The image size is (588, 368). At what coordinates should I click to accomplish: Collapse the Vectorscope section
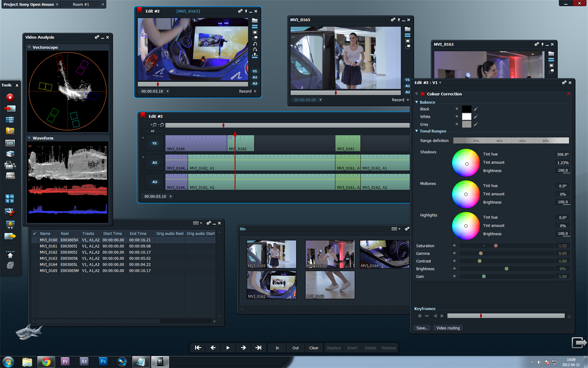pyautogui.click(x=29, y=47)
